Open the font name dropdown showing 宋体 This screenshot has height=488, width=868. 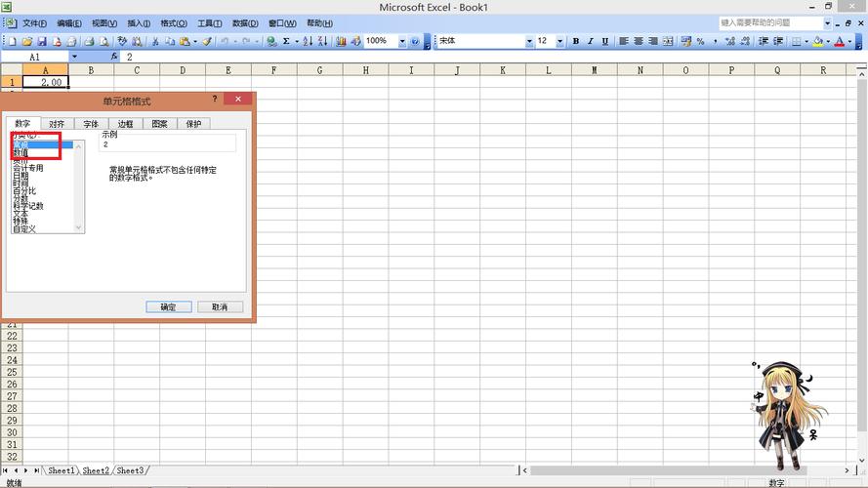point(529,41)
